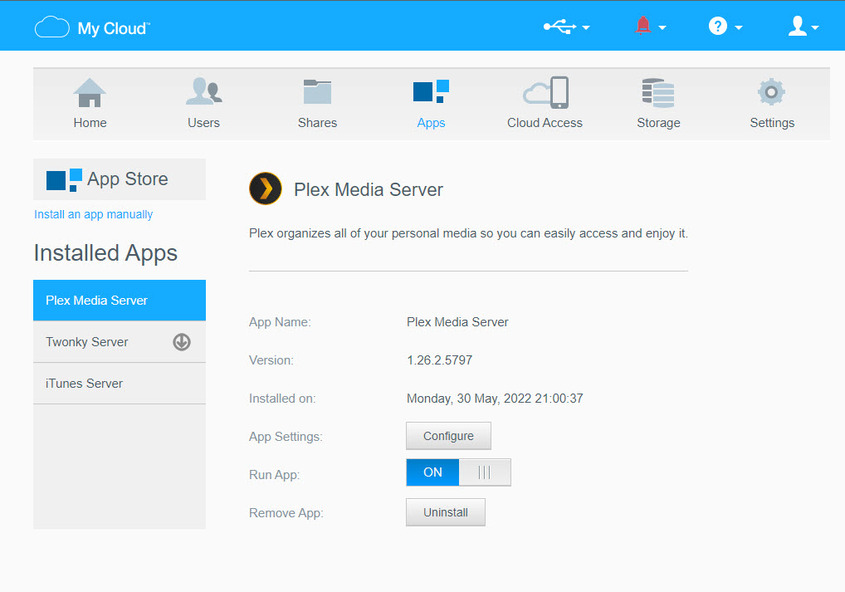Select the Apps tab label

click(x=431, y=123)
